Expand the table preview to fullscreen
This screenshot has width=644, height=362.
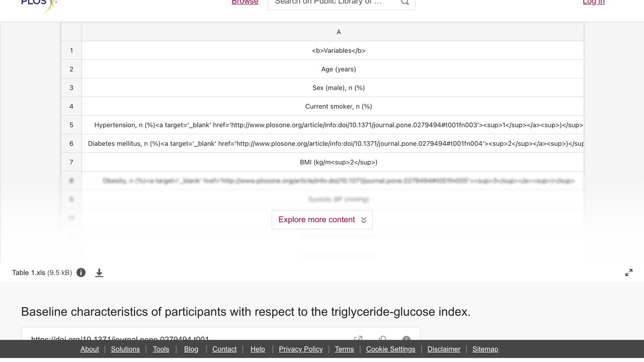(629, 273)
